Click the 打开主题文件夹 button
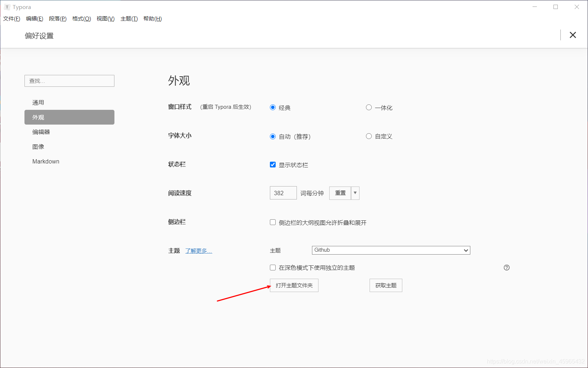 pyautogui.click(x=294, y=285)
